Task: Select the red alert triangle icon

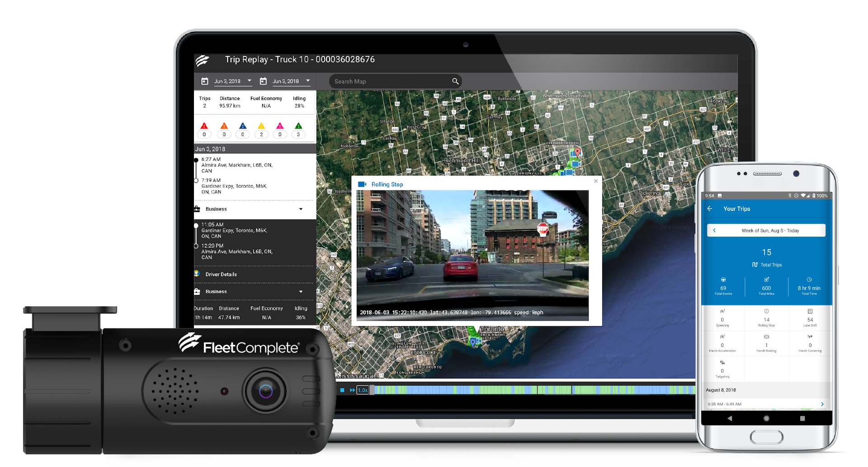Action: coord(204,127)
